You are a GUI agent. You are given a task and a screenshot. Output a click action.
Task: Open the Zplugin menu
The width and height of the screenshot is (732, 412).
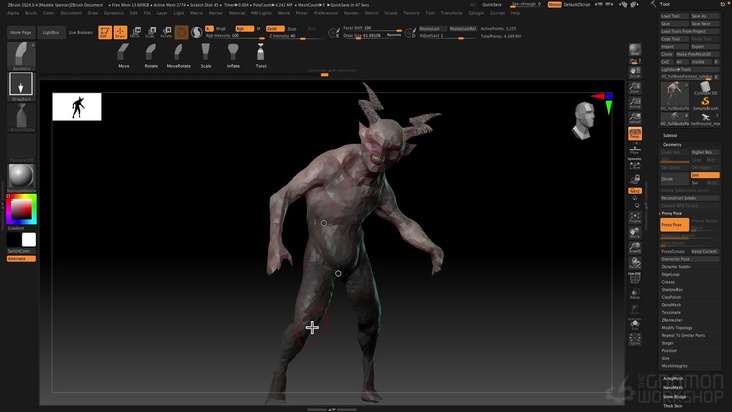476,13
